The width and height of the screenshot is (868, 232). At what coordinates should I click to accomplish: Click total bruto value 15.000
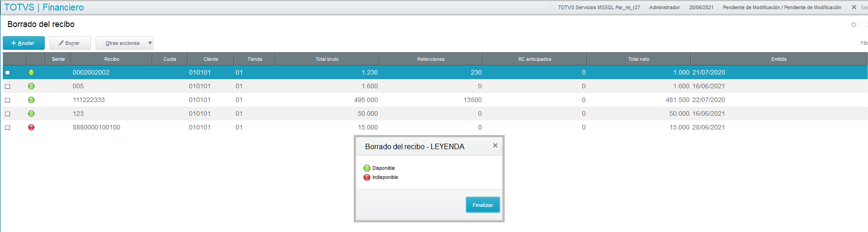click(x=368, y=127)
